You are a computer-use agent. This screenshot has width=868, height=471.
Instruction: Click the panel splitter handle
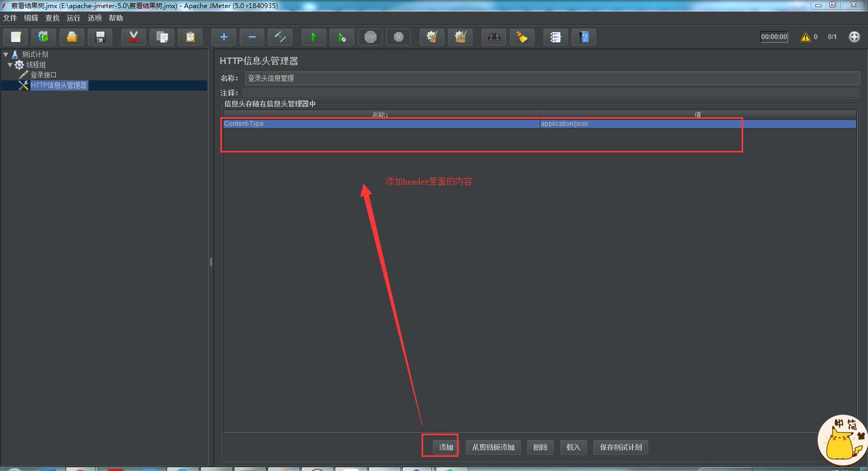coord(211,262)
